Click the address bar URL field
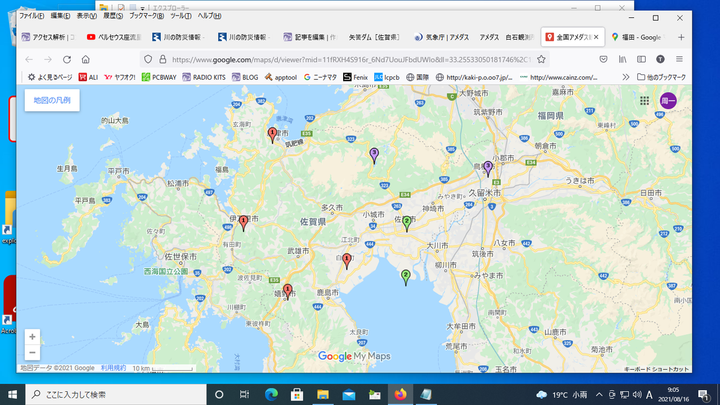The height and width of the screenshot is (405, 720). point(350,59)
